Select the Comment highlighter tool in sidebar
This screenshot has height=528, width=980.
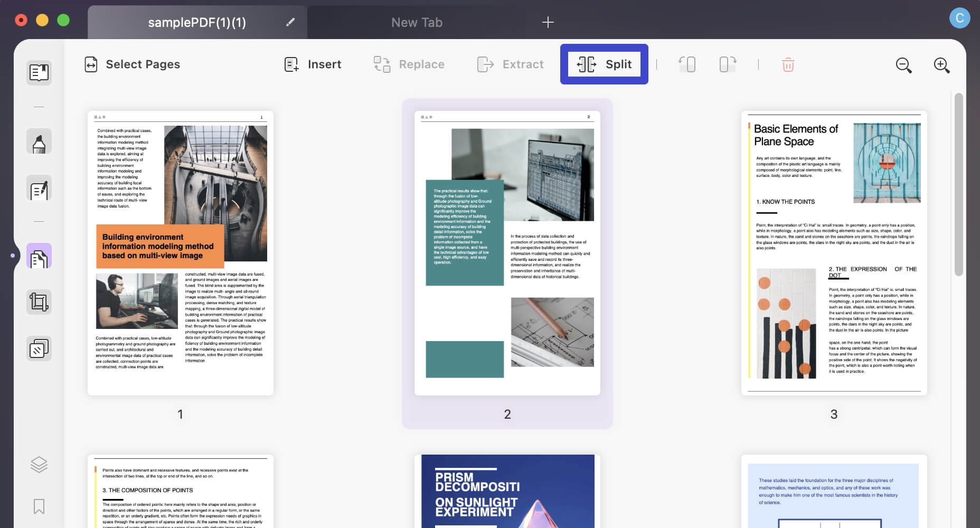(39, 142)
